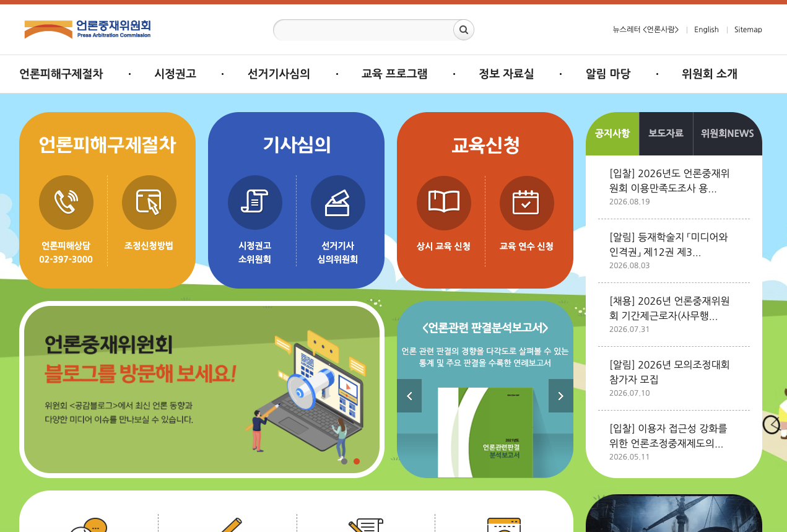
Task: Open 교육 프로그램 main menu
Action: 394,74
